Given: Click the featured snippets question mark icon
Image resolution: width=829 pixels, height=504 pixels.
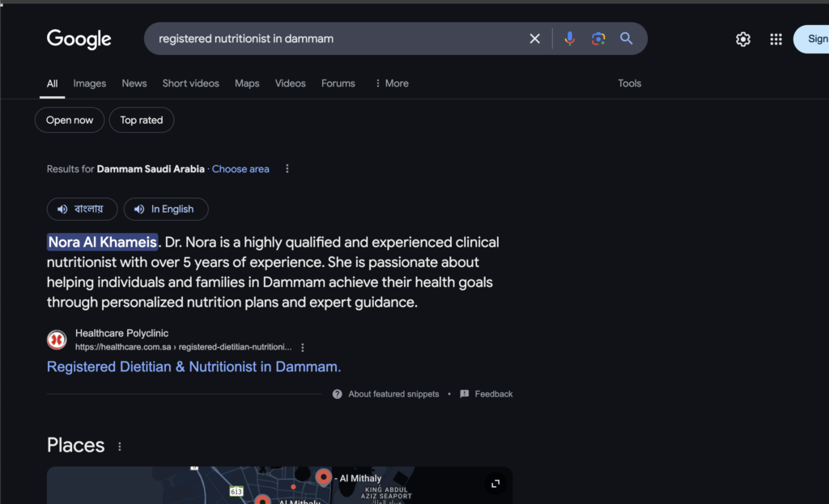Looking at the screenshot, I should [337, 394].
